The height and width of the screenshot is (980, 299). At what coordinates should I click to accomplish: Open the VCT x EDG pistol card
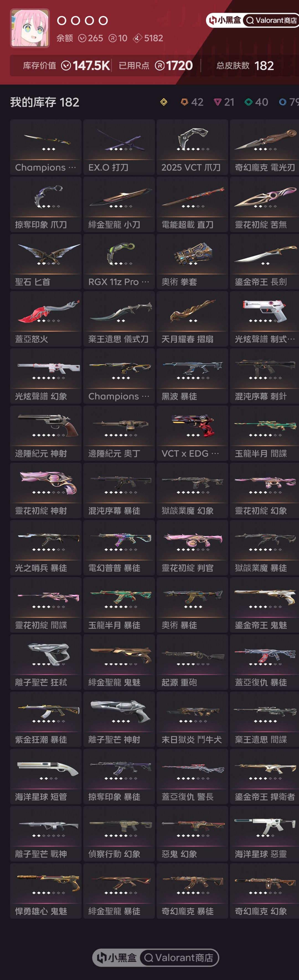(x=192, y=433)
